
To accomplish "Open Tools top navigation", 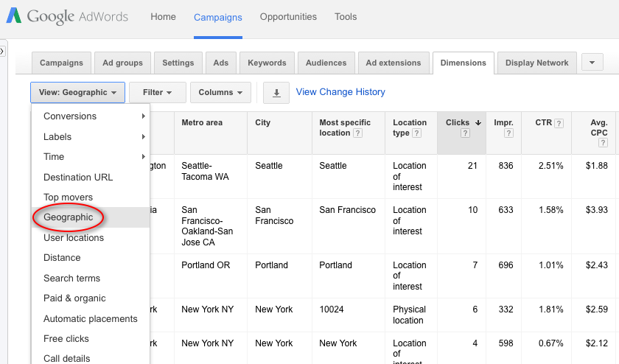I will point(346,17).
